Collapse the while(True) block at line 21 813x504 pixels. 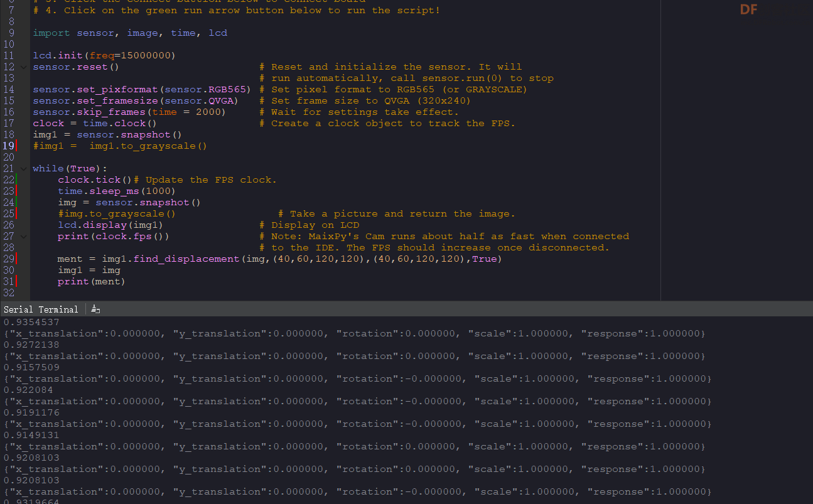tap(23, 169)
